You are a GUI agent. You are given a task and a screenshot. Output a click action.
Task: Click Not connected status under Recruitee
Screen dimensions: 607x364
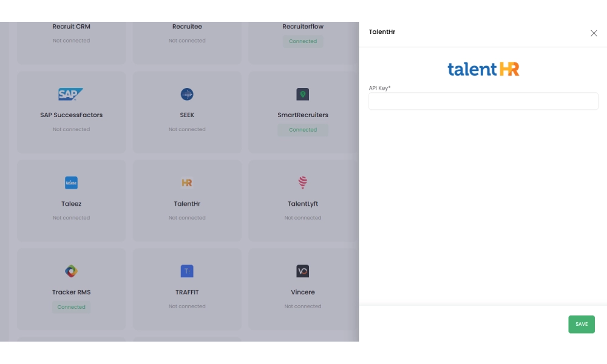(187, 41)
